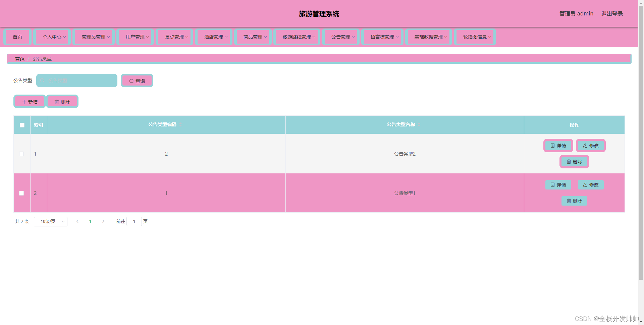644x325 pixels.
Task: Click 删除 button for 公告类型1 row
Action: [574, 201]
